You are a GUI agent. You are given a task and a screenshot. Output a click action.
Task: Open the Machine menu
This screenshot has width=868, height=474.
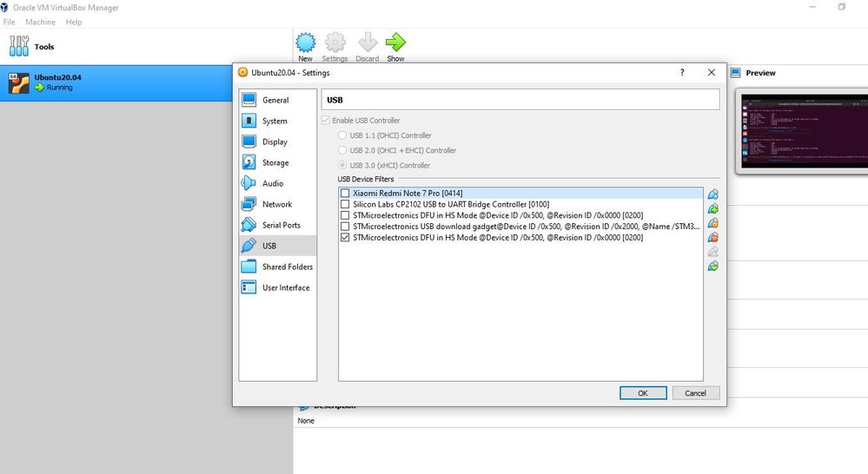point(41,22)
